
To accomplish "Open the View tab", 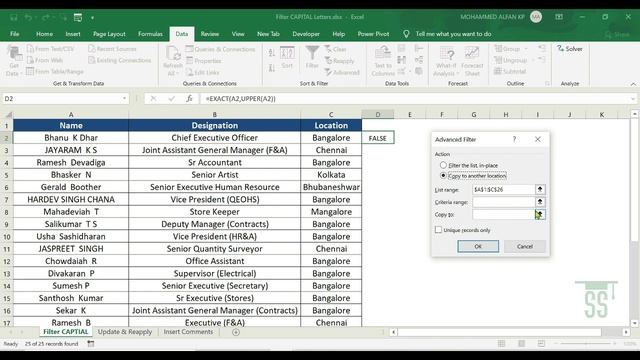I will 238,34.
